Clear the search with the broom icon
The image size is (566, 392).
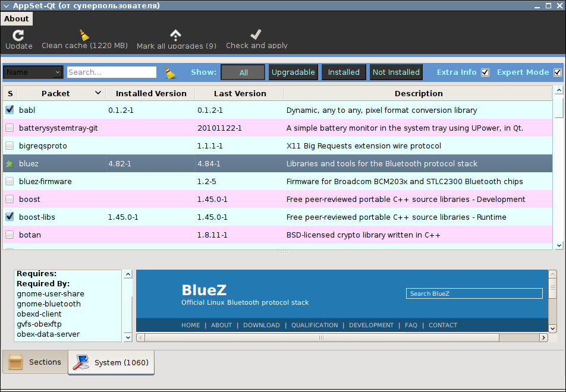point(169,72)
